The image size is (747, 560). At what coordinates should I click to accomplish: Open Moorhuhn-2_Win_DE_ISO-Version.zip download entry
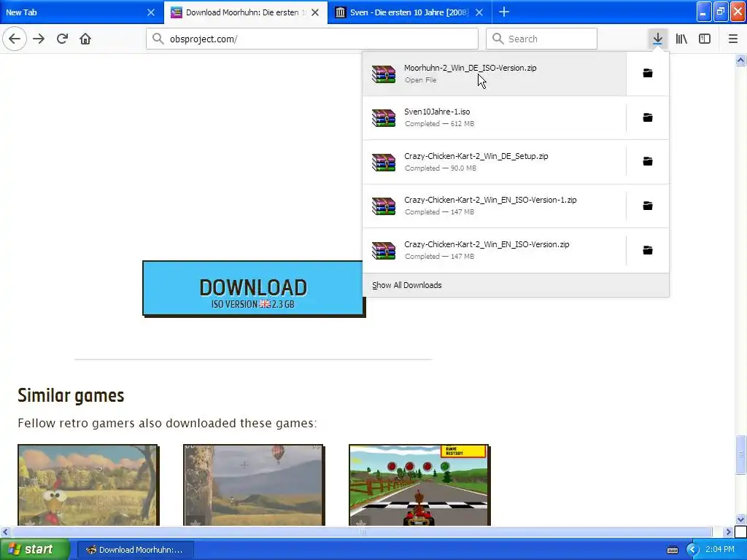click(494, 74)
